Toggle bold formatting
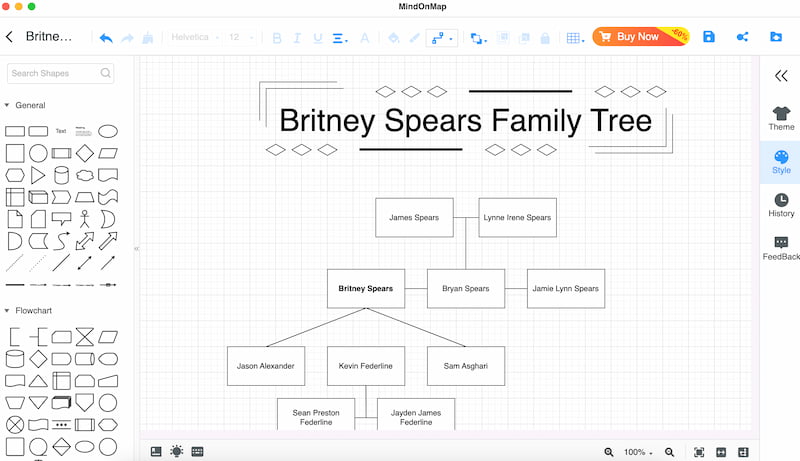The image size is (800, 461). 277,38
